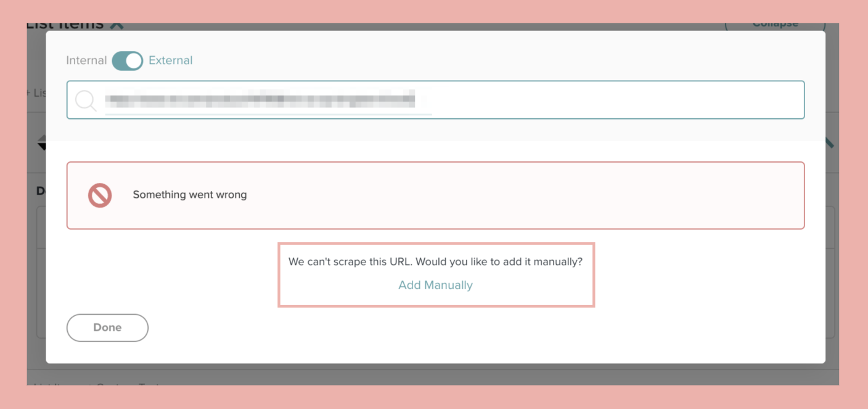Click the dimmed icon at the dialog's right edge
The height and width of the screenshot is (409, 868).
click(830, 142)
